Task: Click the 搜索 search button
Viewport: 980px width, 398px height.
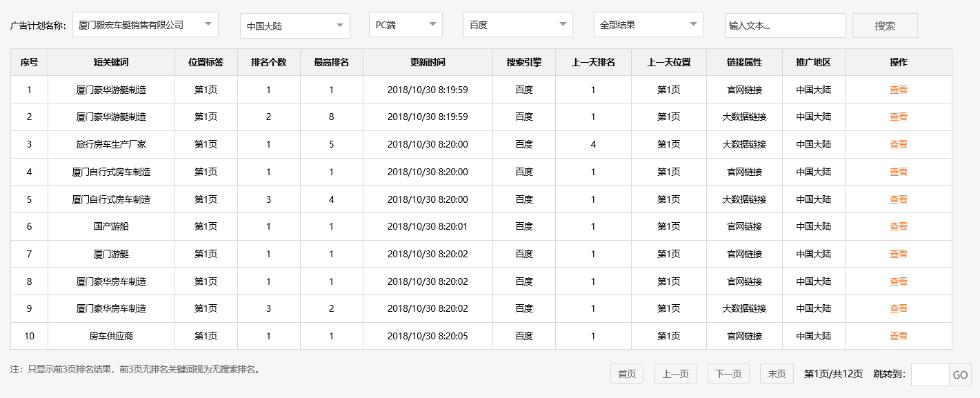Action: coord(885,26)
